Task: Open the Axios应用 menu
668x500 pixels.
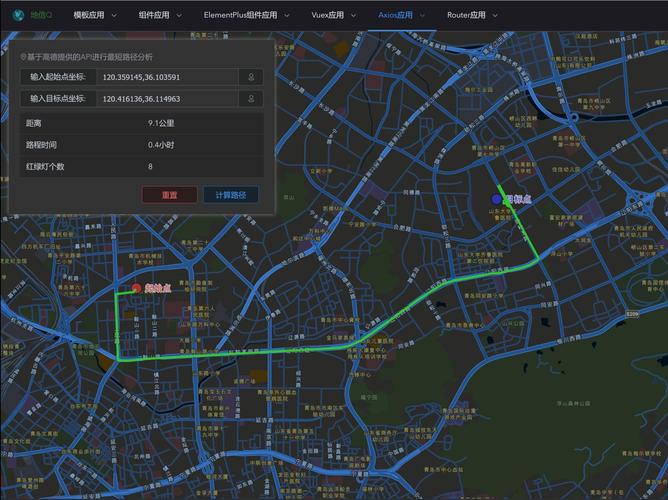Action: (395, 15)
